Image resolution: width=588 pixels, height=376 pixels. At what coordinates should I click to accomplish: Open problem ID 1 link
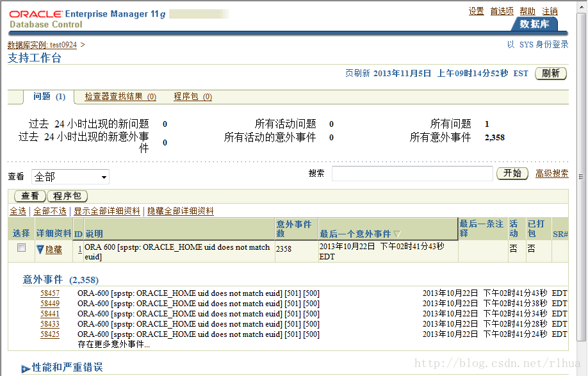coord(80,249)
